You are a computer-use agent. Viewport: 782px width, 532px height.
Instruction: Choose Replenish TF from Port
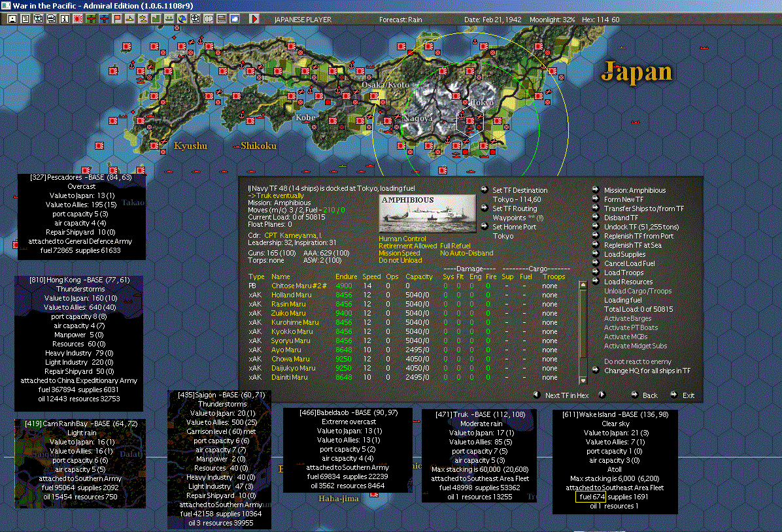pos(638,236)
